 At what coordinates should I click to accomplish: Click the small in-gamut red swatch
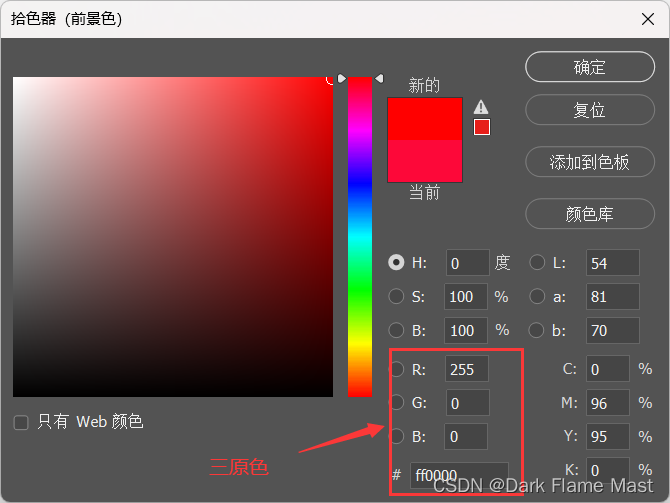click(482, 127)
